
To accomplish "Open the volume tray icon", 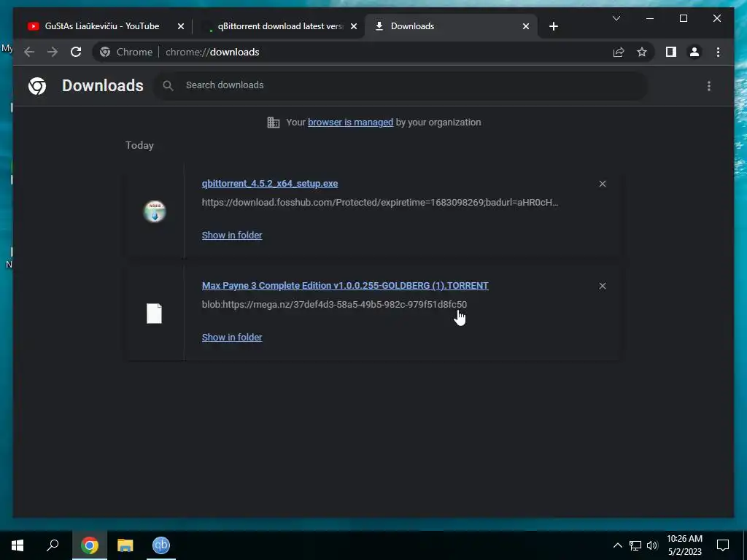I will pyautogui.click(x=652, y=545).
